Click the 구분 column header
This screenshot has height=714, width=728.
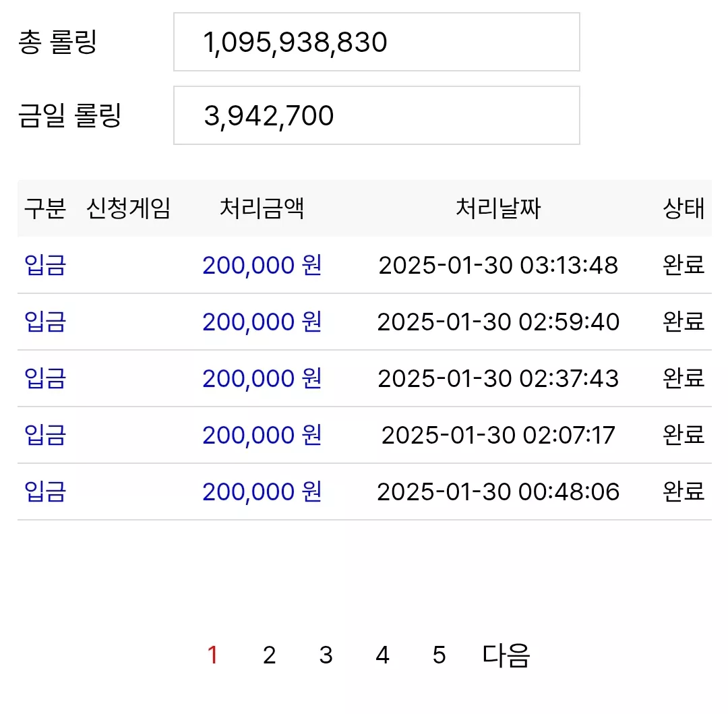[x=45, y=208]
